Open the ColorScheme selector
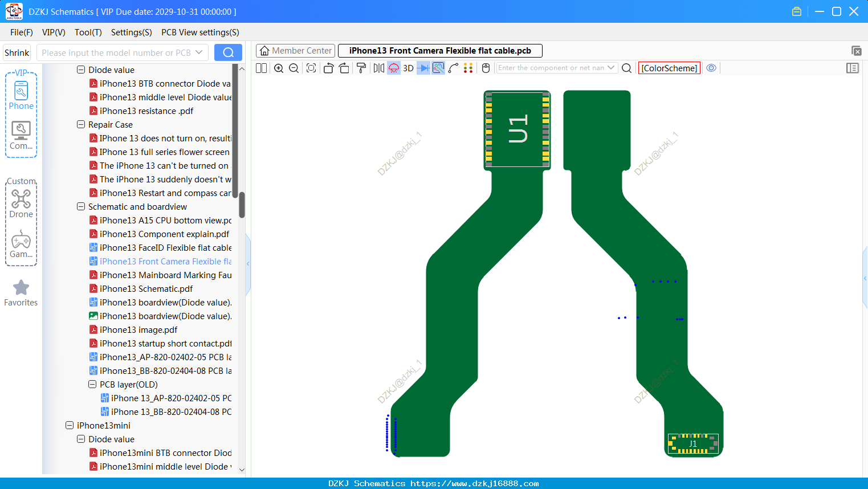This screenshot has height=489, width=868. pos(669,68)
